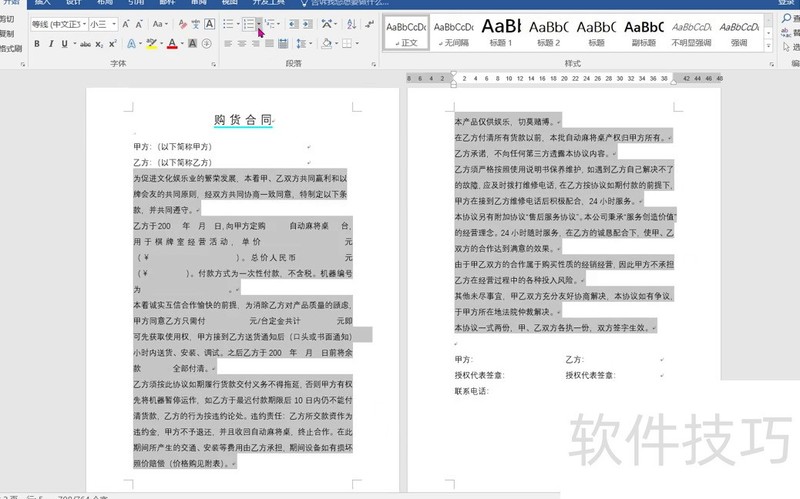Toggle show/hide paragraph marks
Viewport: 800px width, 499px height.
369,24
